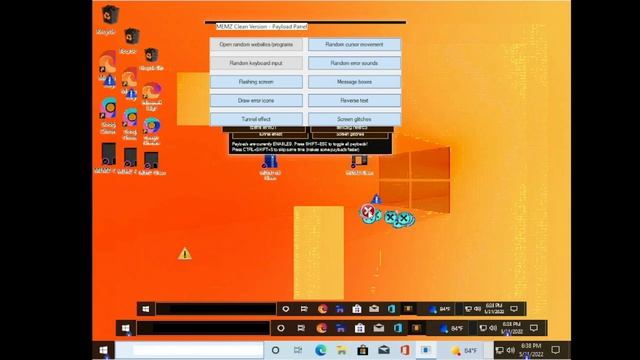Viewport: 640px width, 360px height.
Task: Open File Explorer from the bottom taskbar
Action: pos(342,350)
